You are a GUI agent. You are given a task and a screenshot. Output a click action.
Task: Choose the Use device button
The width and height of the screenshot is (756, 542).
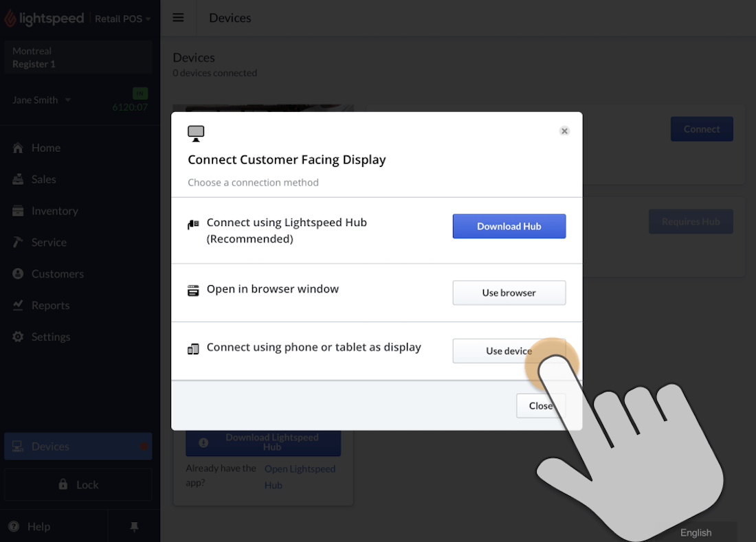(509, 350)
